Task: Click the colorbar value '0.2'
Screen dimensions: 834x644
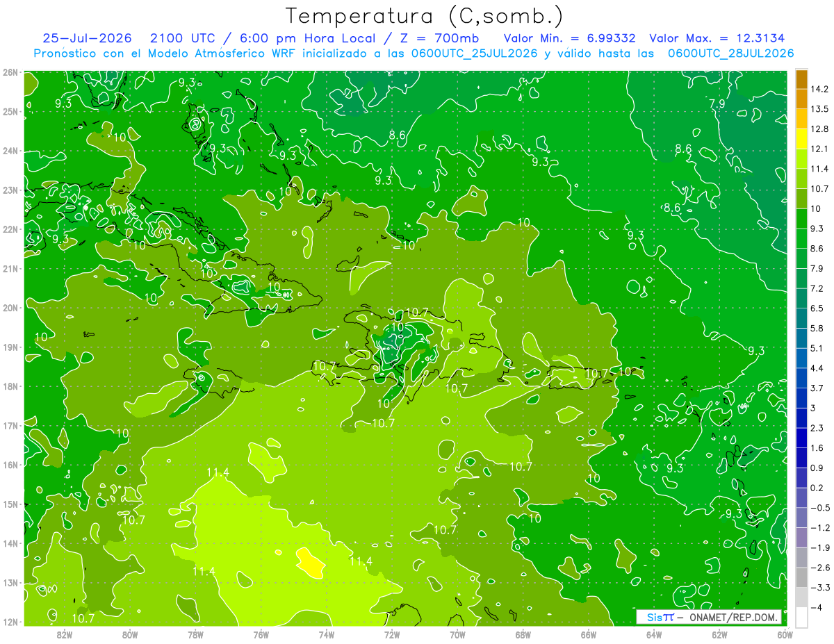Action: tap(817, 488)
